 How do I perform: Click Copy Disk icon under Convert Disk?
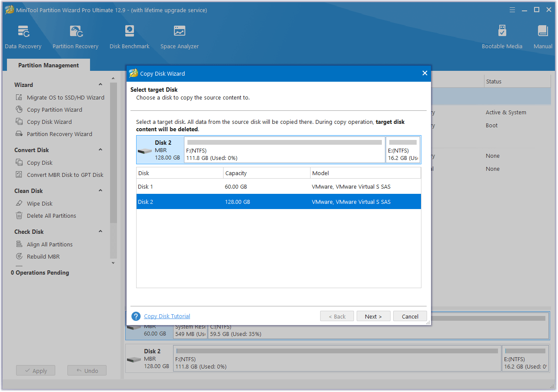tap(19, 163)
